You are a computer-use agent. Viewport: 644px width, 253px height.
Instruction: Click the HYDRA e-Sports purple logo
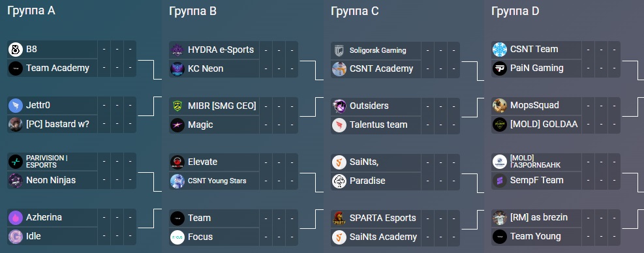(177, 50)
